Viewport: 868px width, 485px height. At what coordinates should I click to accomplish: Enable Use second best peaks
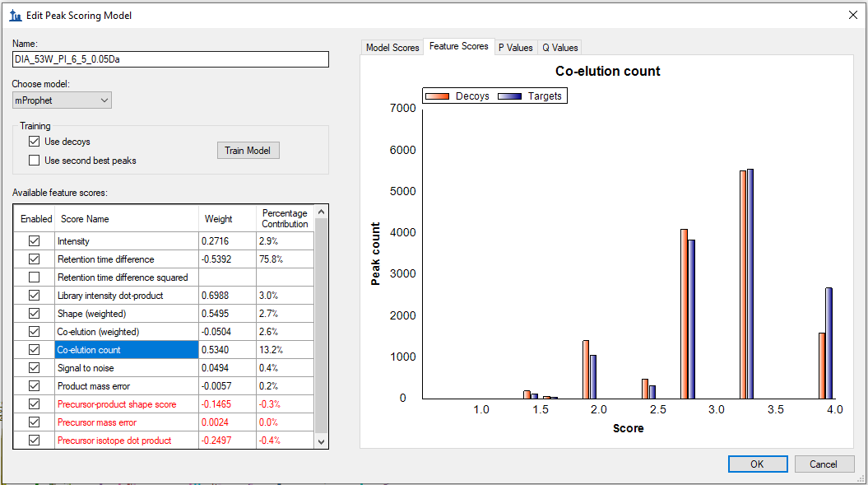(x=34, y=161)
